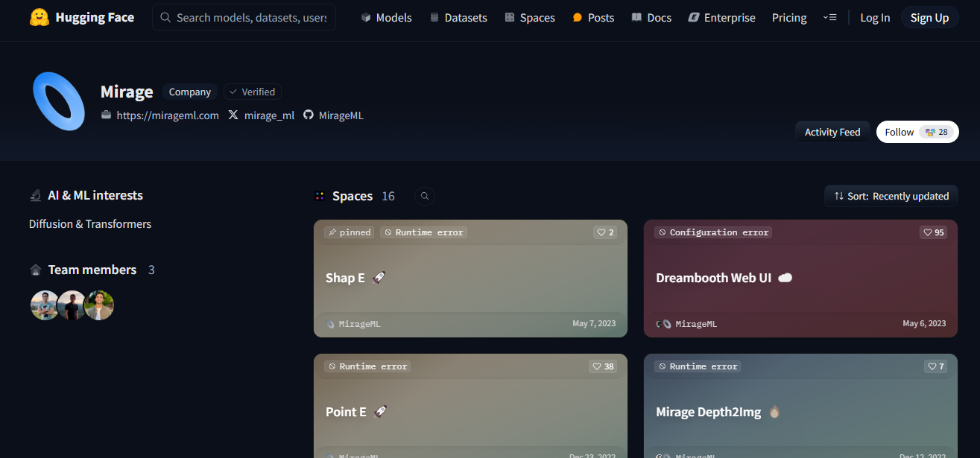The image size is (980, 458).
Task: Click the Mirage organization name heading
Action: click(x=127, y=92)
